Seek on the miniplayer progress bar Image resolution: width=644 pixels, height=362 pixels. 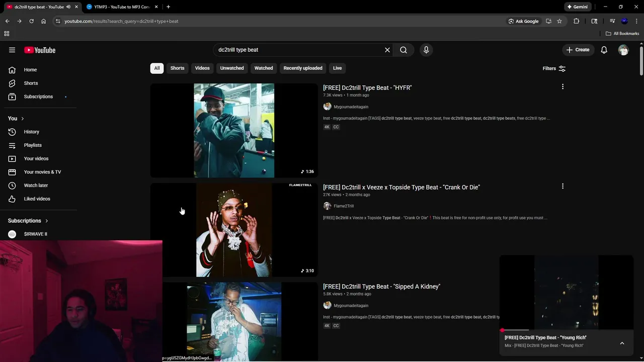click(567, 330)
